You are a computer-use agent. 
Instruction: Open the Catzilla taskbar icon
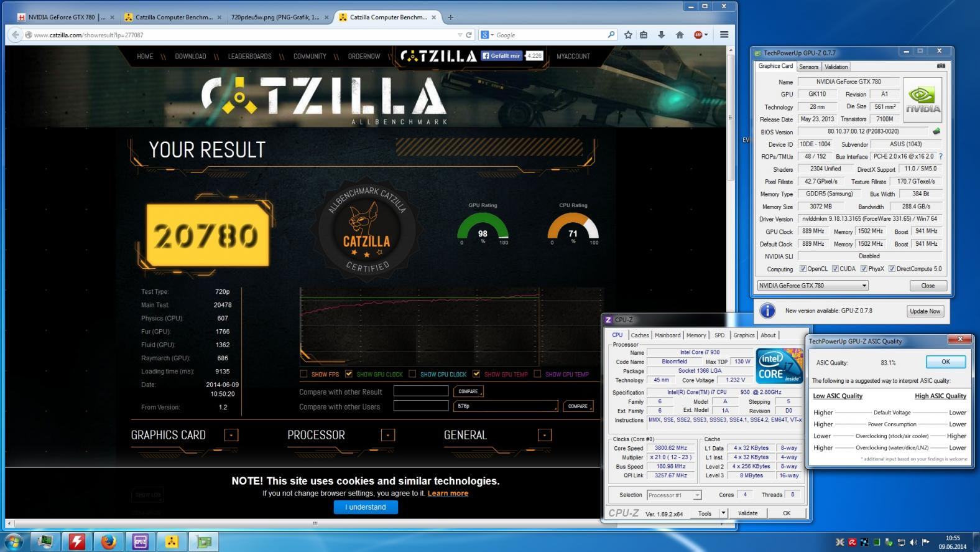pos(172,541)
